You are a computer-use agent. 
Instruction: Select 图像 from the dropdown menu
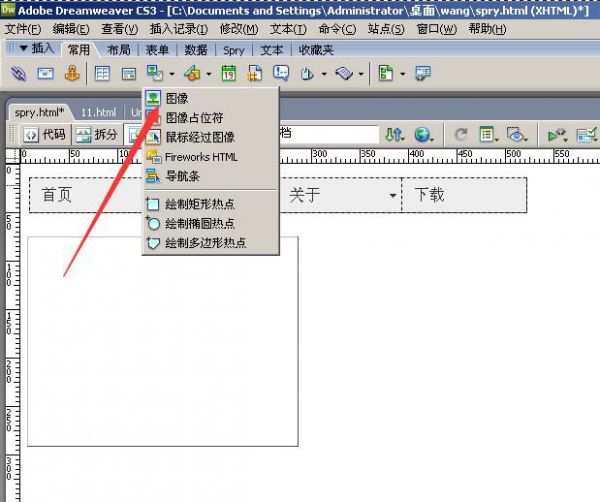(176, 98)
